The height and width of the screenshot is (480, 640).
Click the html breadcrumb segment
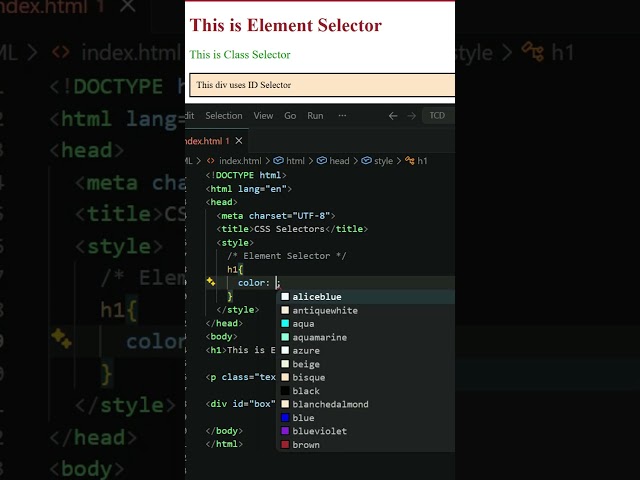point(289,161)
